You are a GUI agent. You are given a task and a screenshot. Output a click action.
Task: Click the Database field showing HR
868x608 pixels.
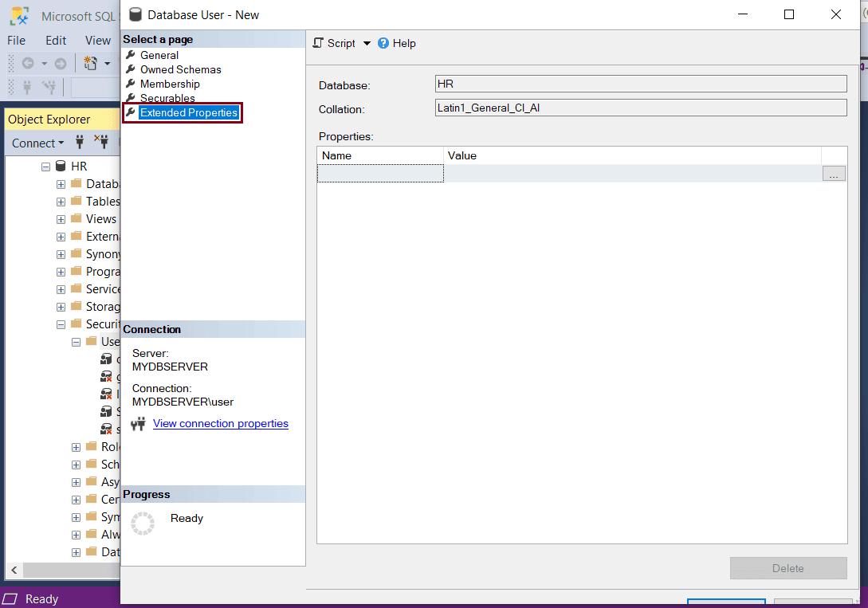click(640, 84)
